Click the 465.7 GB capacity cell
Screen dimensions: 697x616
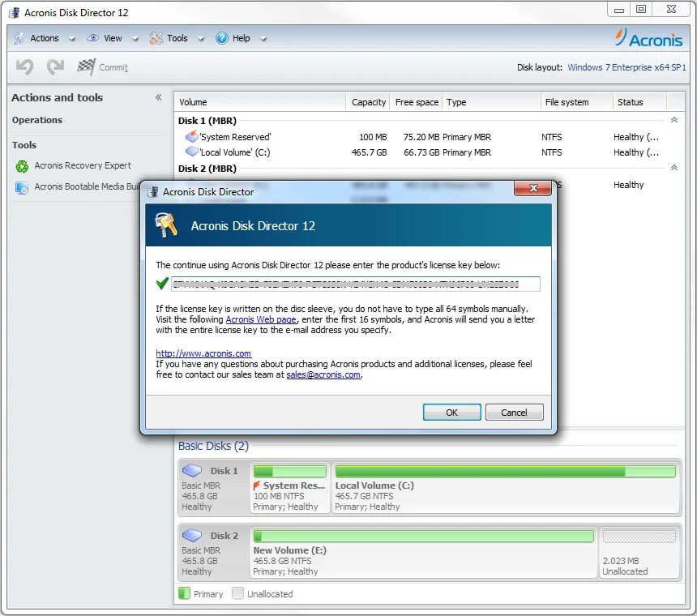point(369,152)
